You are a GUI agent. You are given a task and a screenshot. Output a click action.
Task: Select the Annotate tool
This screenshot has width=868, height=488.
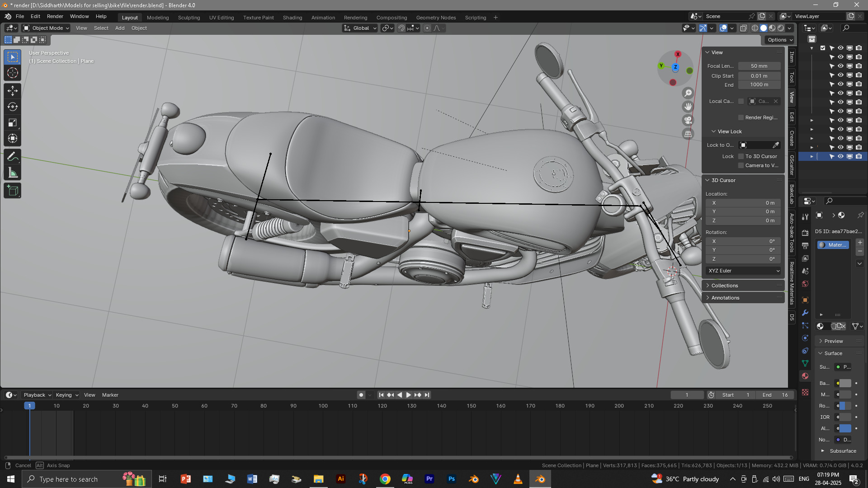(13, 157)
